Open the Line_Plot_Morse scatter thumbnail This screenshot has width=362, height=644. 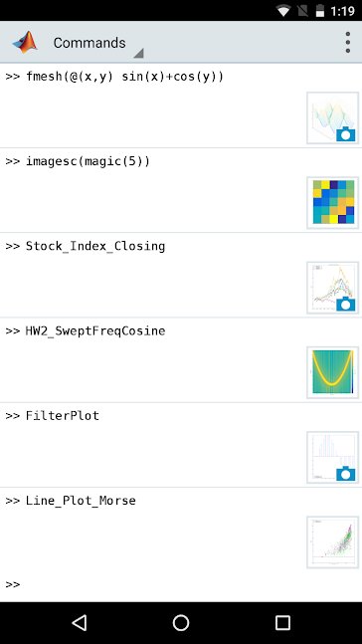click(332, 542)
